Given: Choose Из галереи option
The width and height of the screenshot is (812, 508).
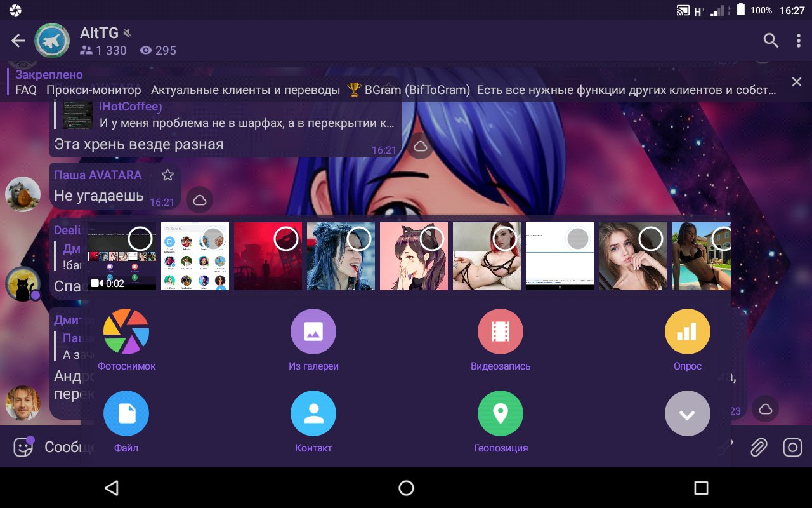Looking at the screenshot, I should [313, 340].
